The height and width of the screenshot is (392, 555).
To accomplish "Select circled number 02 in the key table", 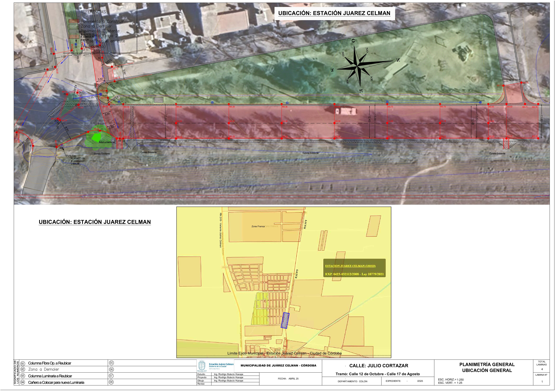I will (23, 369).
